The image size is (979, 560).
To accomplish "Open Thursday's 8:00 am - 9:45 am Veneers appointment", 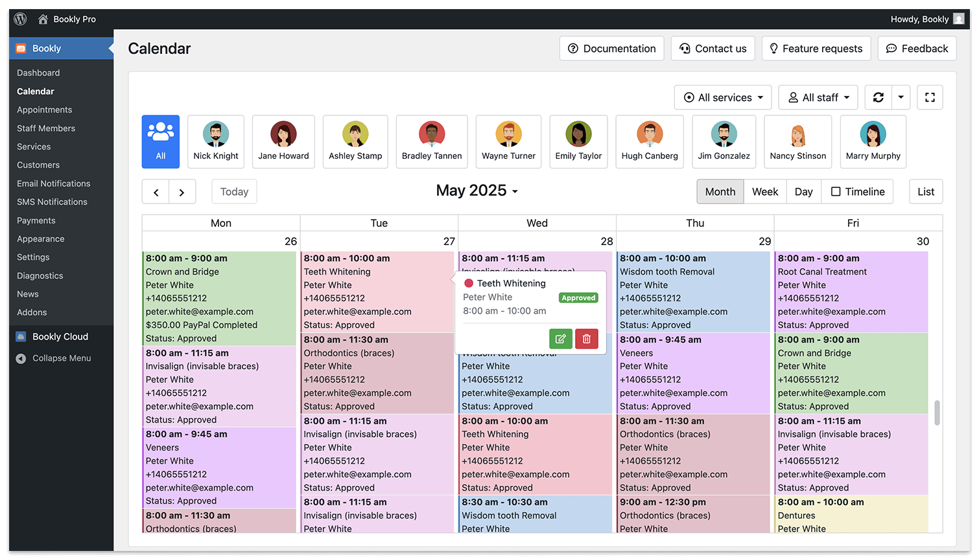I will 693,373.
